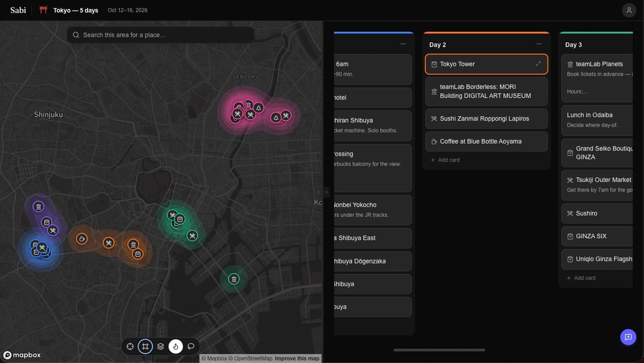Click the purple shopping bag pin
Viewport: 644px width, 363px height.
[x=47, y=222]
